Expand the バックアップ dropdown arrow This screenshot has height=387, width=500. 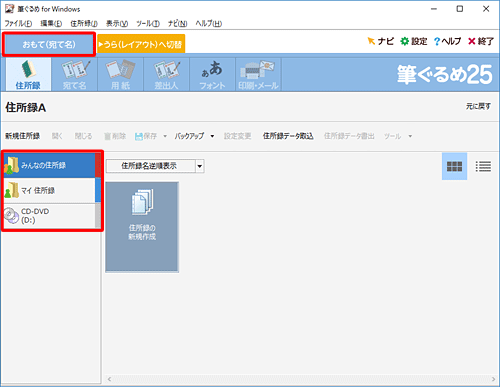pos(212,136)
